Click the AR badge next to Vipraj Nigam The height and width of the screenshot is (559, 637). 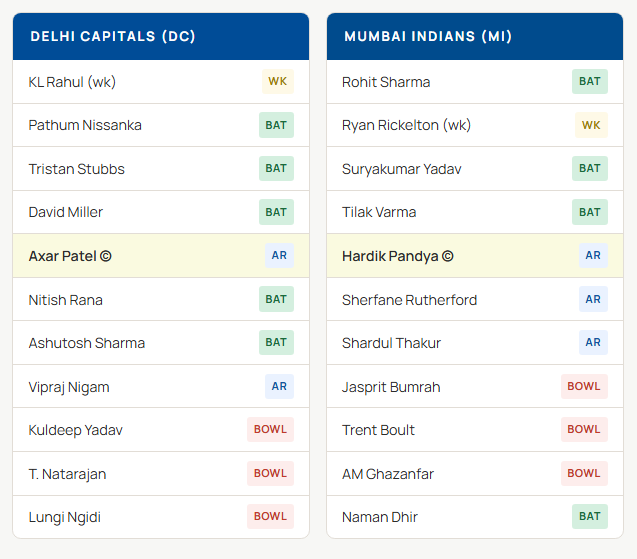[x=279, y=387]
